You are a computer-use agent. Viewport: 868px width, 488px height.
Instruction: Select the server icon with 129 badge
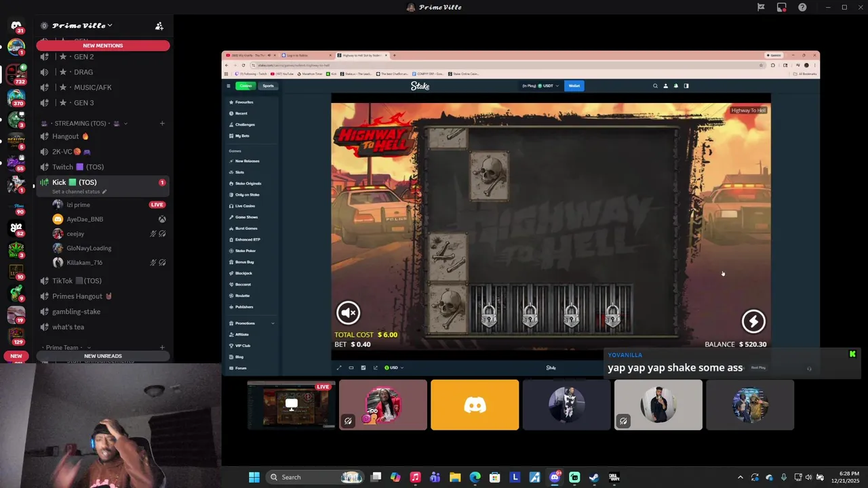pyautogui.click(x=16, y=335)
